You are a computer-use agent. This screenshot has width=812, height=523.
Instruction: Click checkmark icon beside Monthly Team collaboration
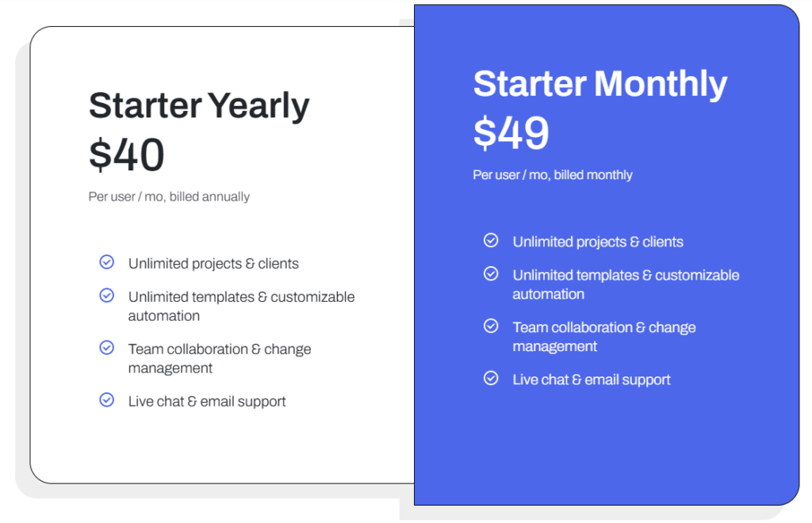(491, 326)
